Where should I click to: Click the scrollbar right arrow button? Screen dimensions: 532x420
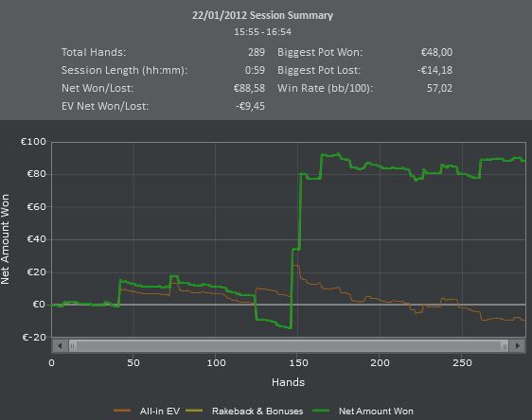point(518,346)
